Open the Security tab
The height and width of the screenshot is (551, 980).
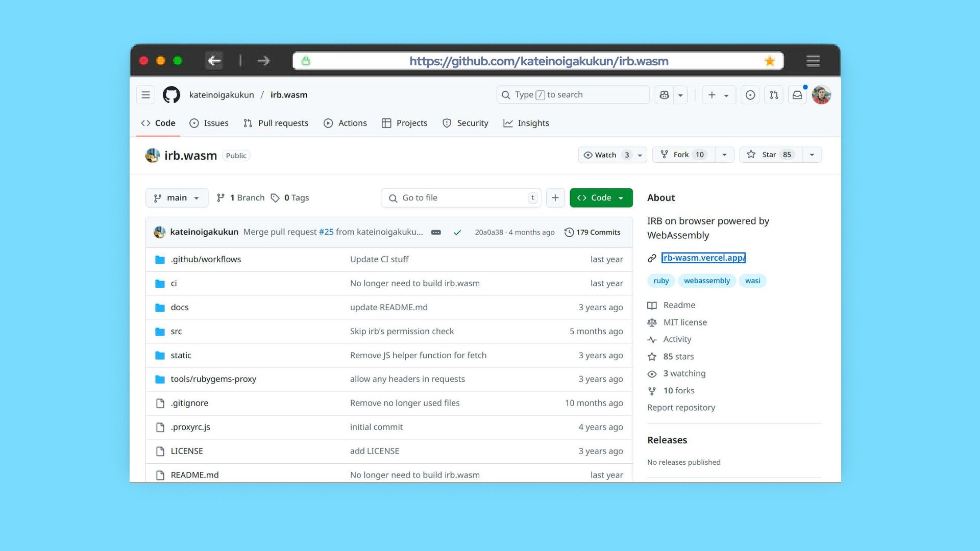click(465, 123)
